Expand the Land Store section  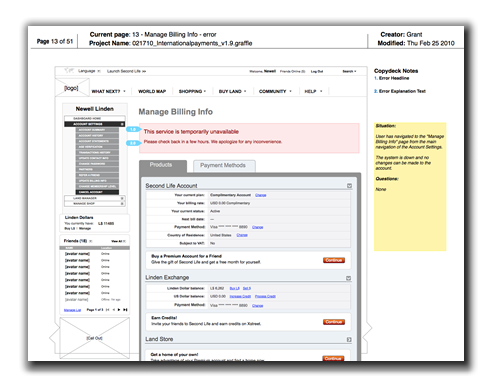[x=349, y=339]
